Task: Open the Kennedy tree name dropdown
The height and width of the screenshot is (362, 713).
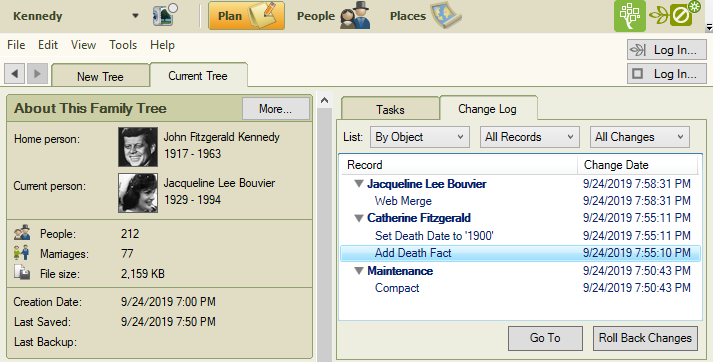Action: click(135, 16)
